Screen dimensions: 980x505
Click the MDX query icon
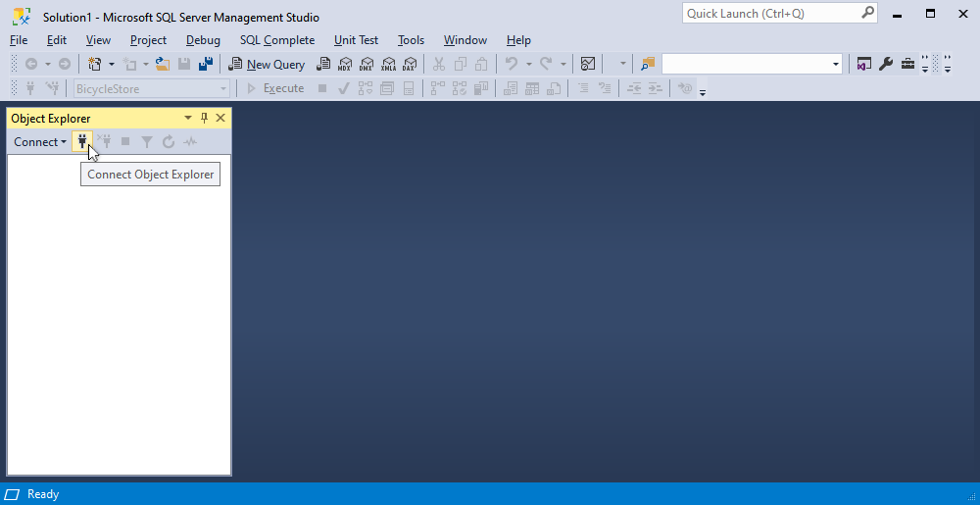344,64
